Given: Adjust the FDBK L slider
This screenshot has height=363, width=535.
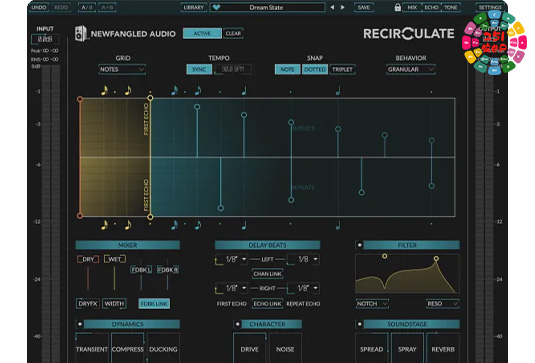Looking at the screenshot, I should point(141,283).
